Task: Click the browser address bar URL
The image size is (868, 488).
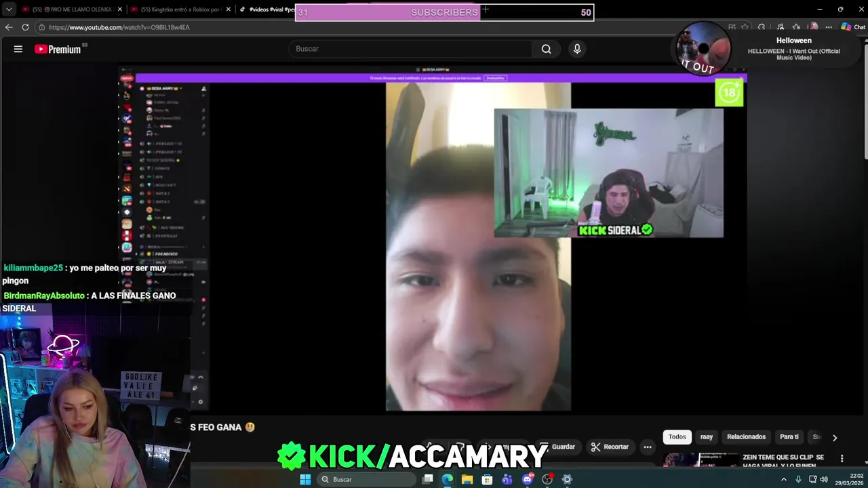Action: pyautogui.click(x=119, y=27)
